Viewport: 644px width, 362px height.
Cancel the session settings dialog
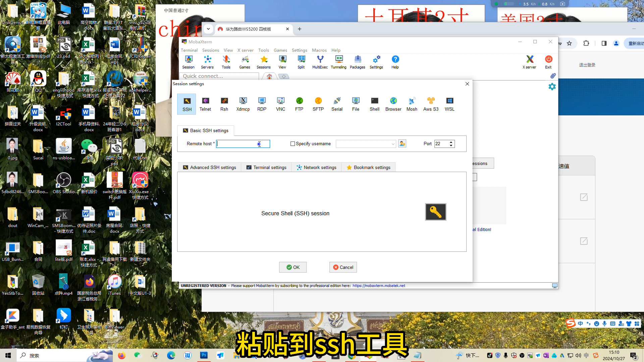point(343,267)
